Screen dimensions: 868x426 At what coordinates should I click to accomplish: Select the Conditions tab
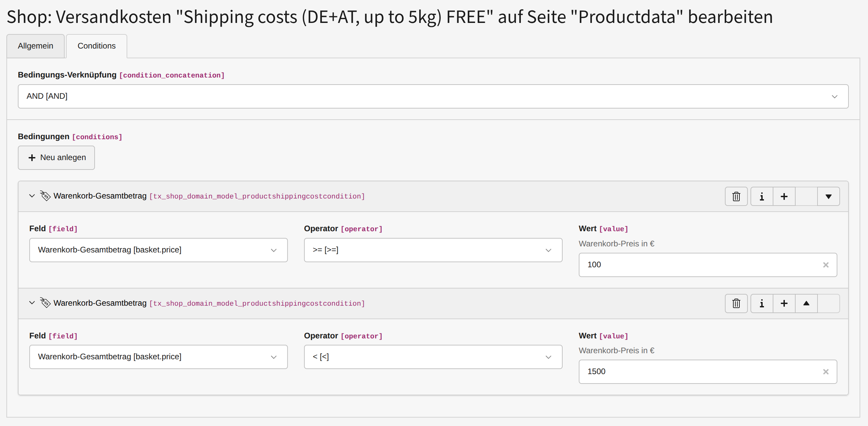[x=96, y=46]
